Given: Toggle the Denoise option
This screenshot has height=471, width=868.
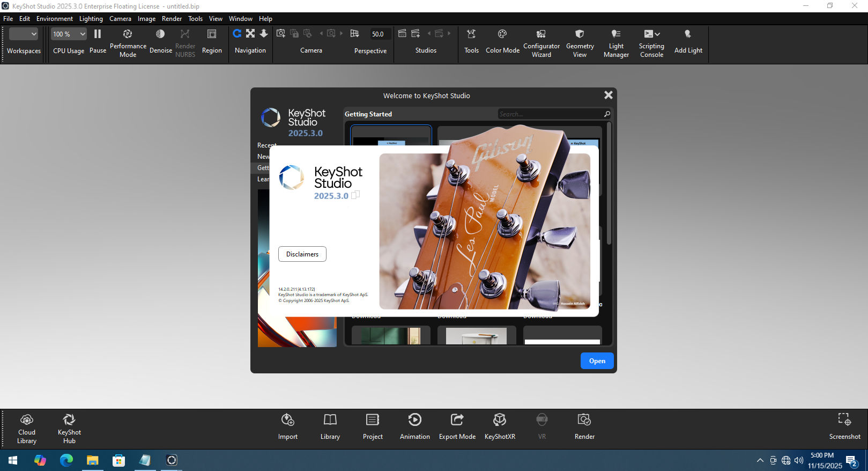Looking at the screenshot, I should pos(160,41).
